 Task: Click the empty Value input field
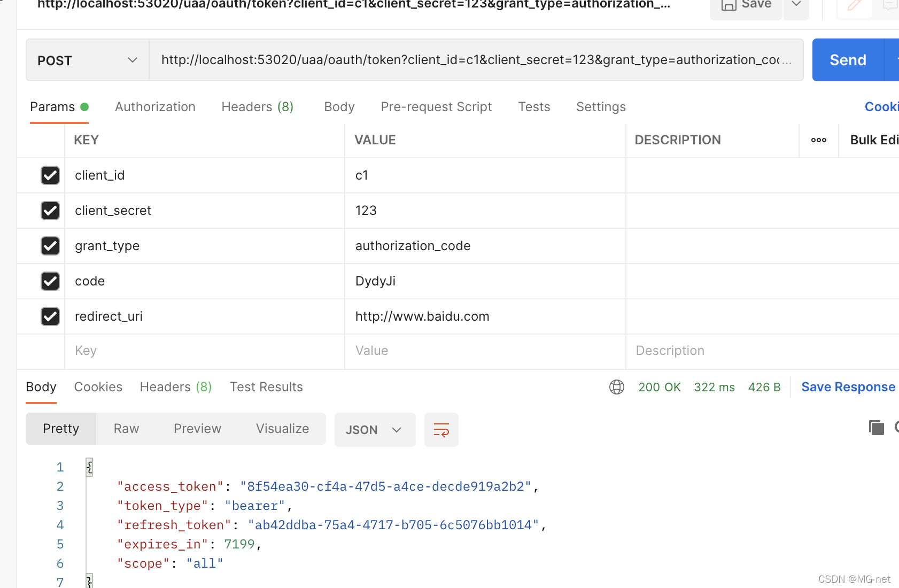click(485, 351)
